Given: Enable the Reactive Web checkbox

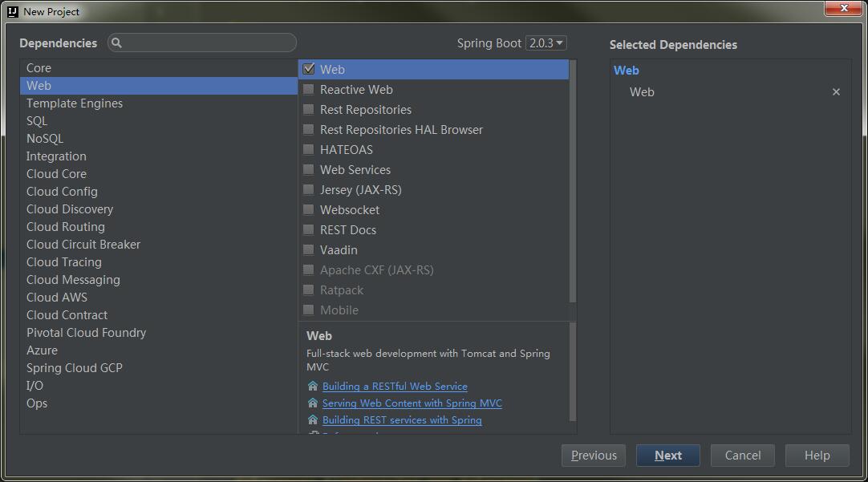Looking at the screenshot, I should (x=309, y=89).
